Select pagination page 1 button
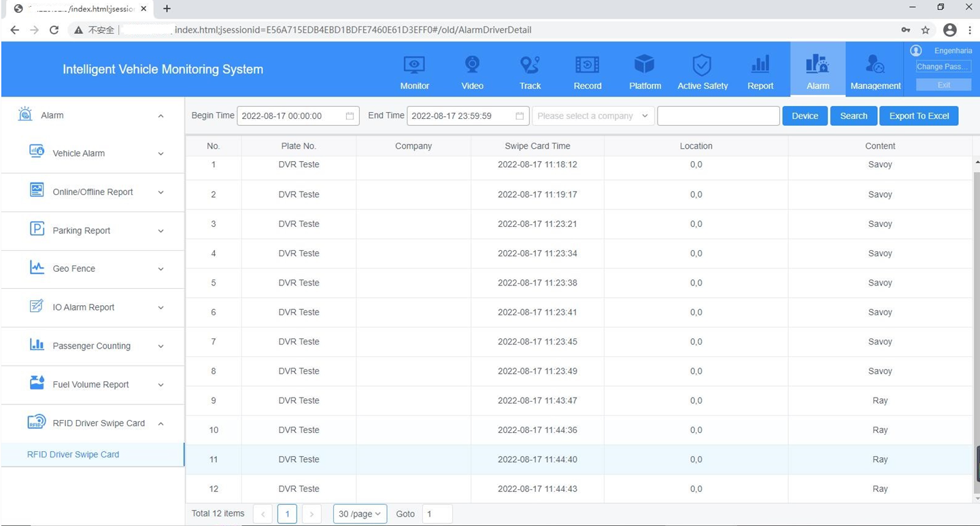This screenshot has width=980, height=526. [287, 514]
